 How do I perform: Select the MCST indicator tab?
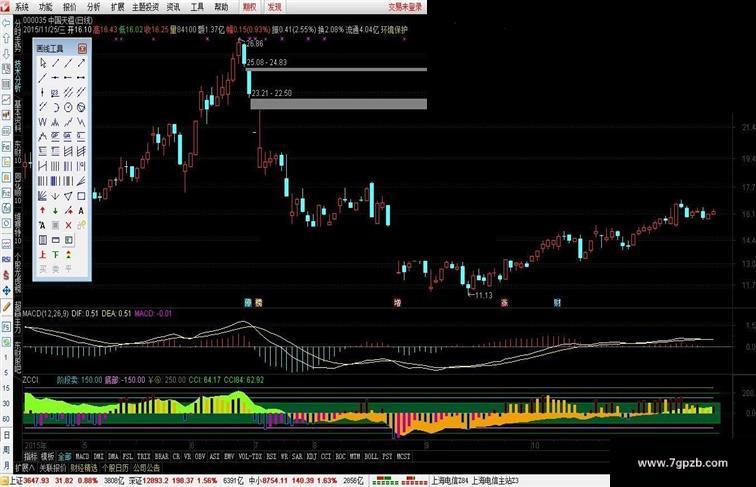(x=403, y=456)
